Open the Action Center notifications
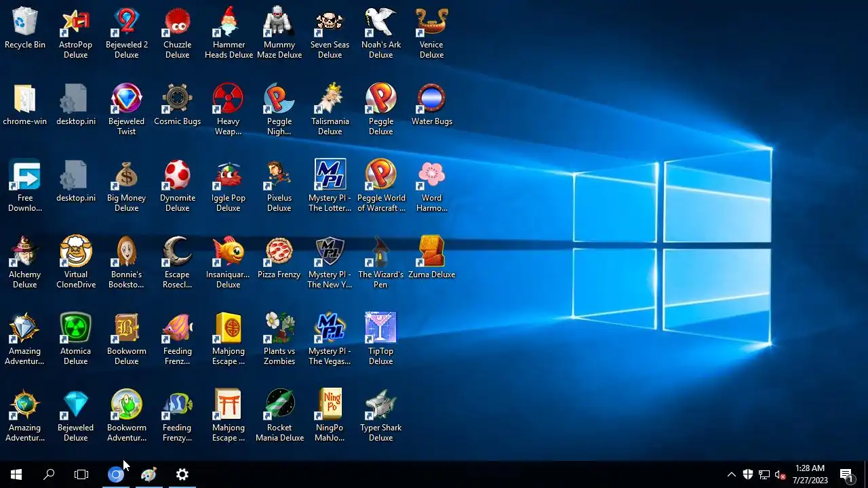The image size is (868, 488). coord(846,474)
